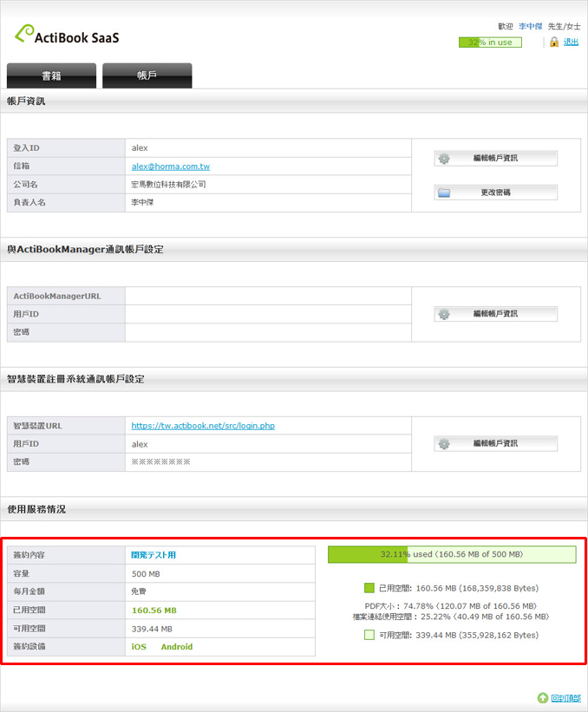The height and width of the screenshot is (712, 588).
Task: Click 編輯帳戶資訊 in ActiBookManager section
Action: (x=495, y=314)
